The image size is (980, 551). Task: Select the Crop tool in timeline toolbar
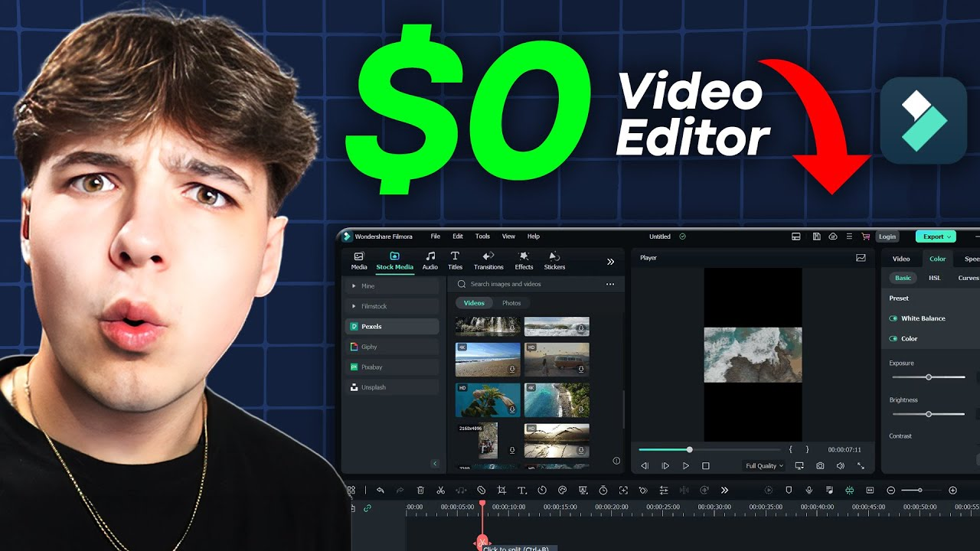[501, 491]
